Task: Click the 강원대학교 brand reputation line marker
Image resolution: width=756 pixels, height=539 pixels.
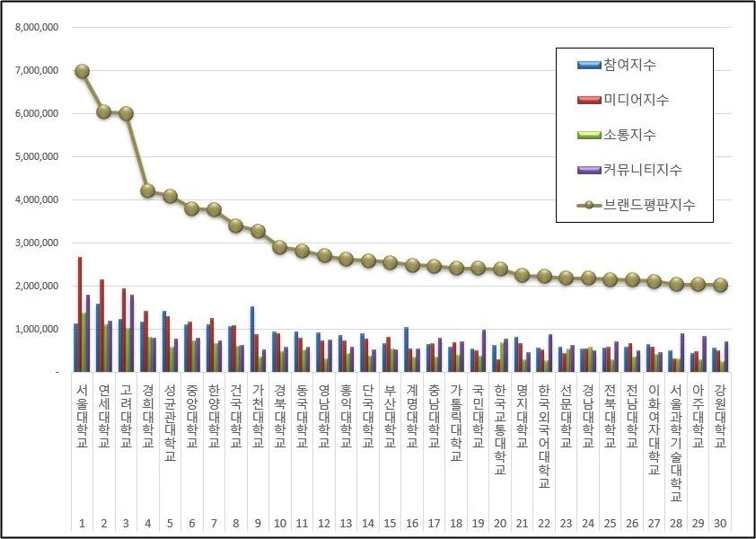Action: 720,285
